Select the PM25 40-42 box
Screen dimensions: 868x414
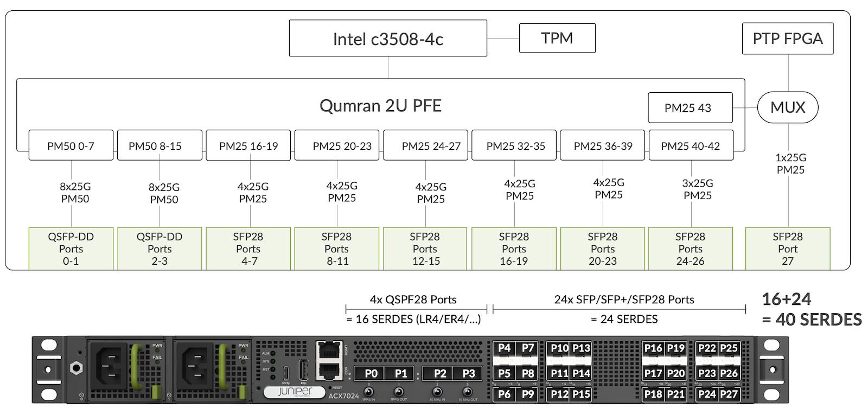pos(691,145)
